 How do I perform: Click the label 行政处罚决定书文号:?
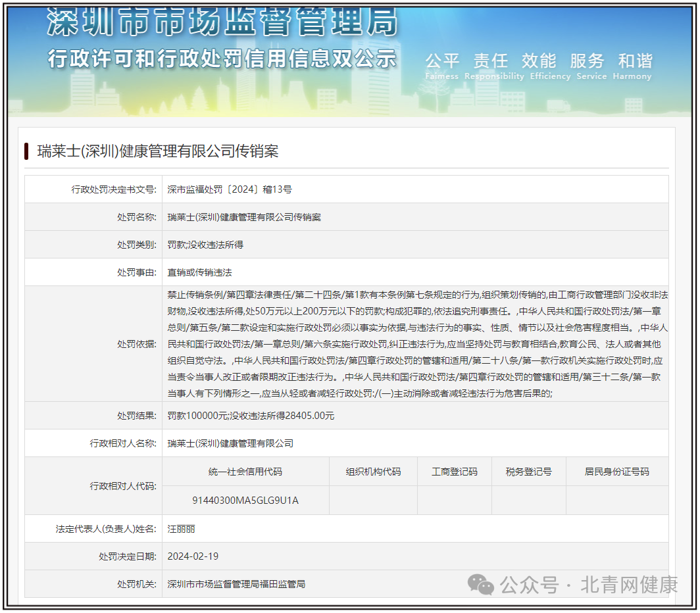pyautogui.click(x=114, y=189)
